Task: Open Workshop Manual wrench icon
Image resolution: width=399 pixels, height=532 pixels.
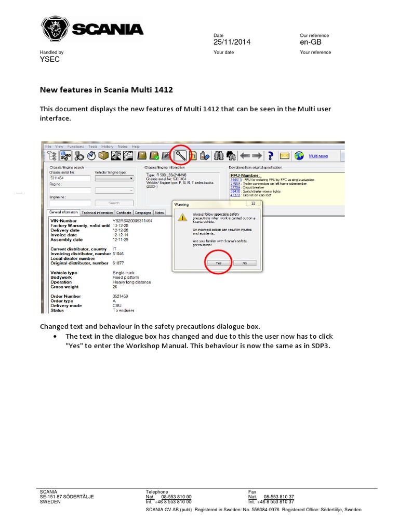Action: [180, 156]
